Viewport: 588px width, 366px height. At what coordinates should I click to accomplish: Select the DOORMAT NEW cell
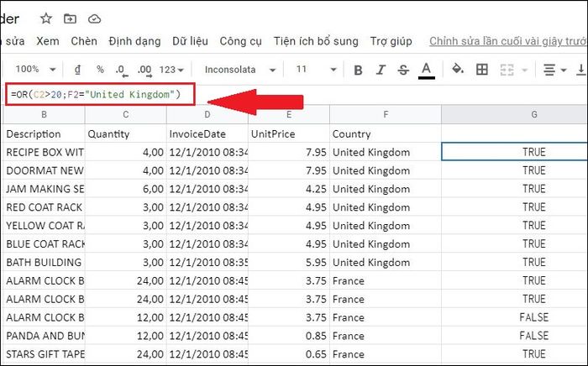click(44, 170)
